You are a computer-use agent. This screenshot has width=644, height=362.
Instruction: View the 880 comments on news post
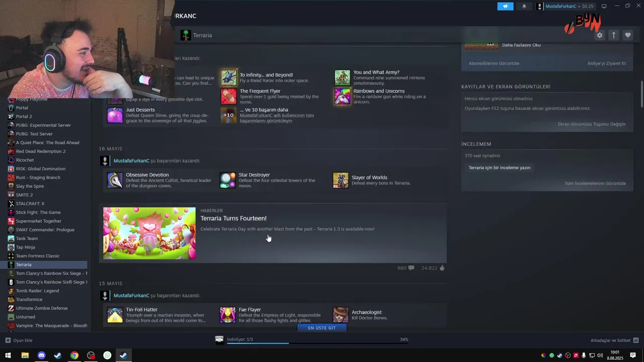coord(406,268)
